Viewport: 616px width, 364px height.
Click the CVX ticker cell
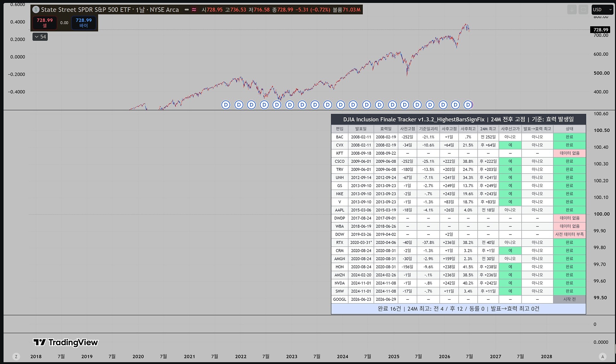339,145
